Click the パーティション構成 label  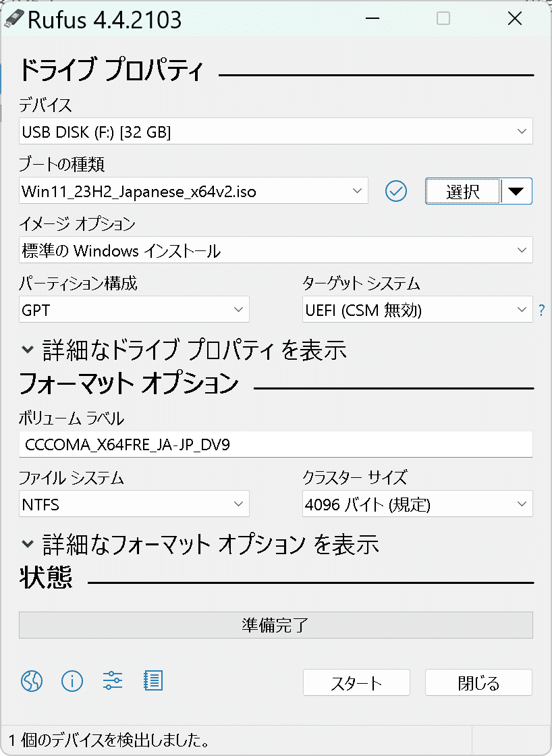(x=78, y=283)
